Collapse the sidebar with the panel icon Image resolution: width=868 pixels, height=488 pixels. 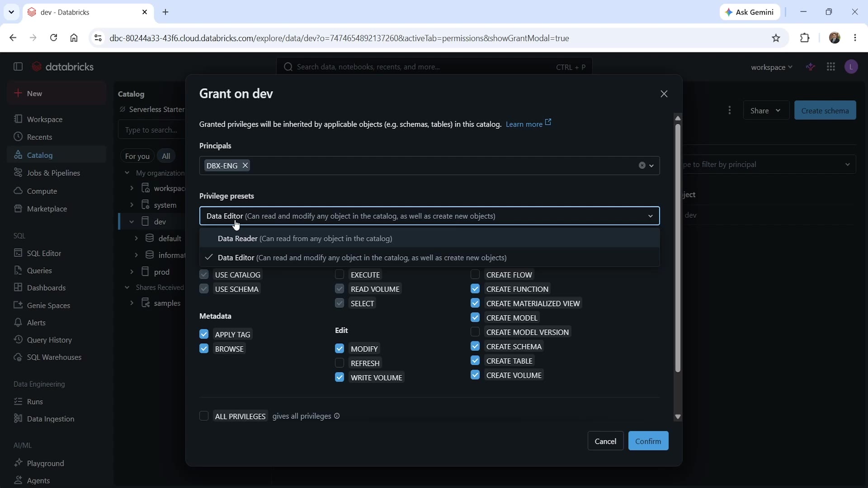tap(18, 67)
